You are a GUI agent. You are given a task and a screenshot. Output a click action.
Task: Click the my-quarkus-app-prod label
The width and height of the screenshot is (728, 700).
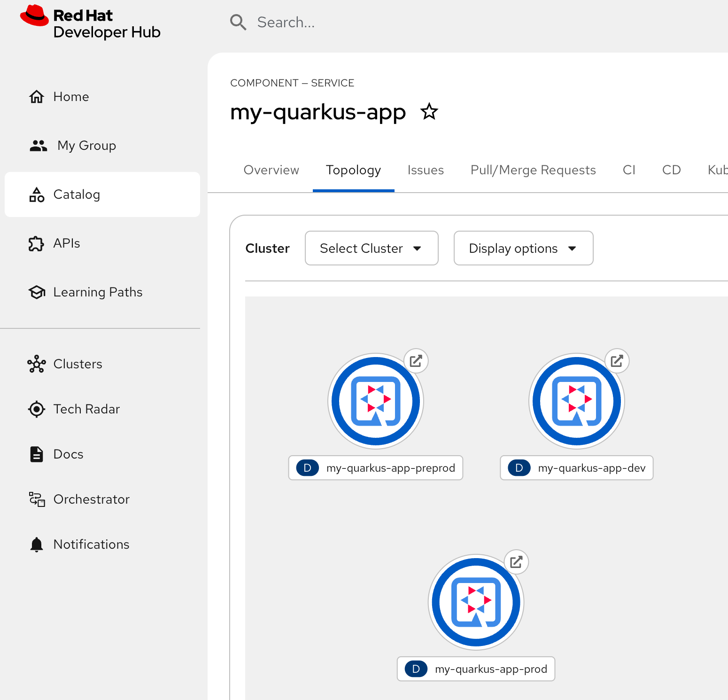(490, 669)
